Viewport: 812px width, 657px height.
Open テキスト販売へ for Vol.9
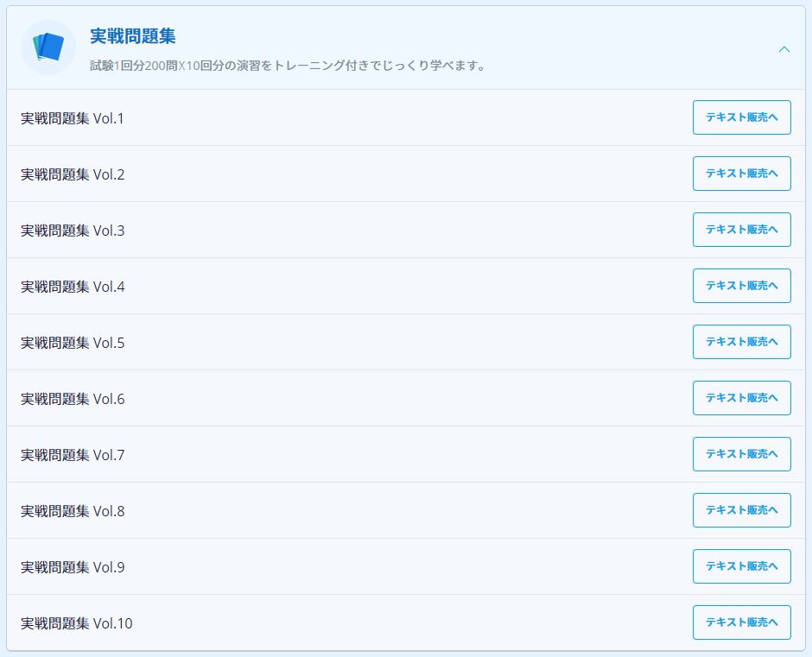click(x=741, y=565)
